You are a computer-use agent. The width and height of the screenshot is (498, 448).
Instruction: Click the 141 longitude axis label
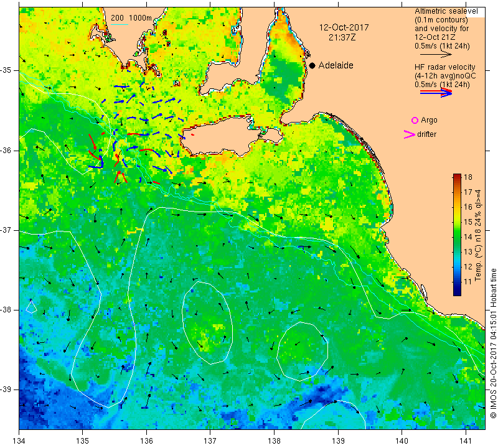[x=466, y=441]
